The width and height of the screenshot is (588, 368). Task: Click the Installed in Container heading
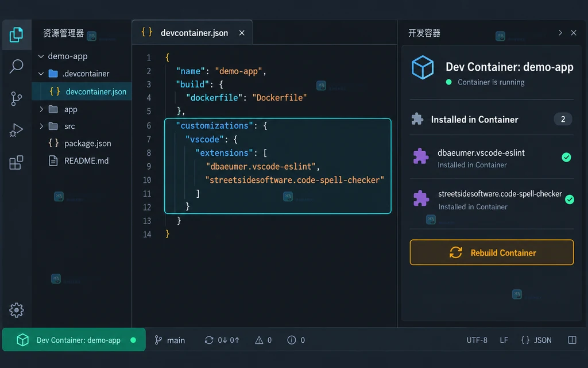click(x=474, y=120)
